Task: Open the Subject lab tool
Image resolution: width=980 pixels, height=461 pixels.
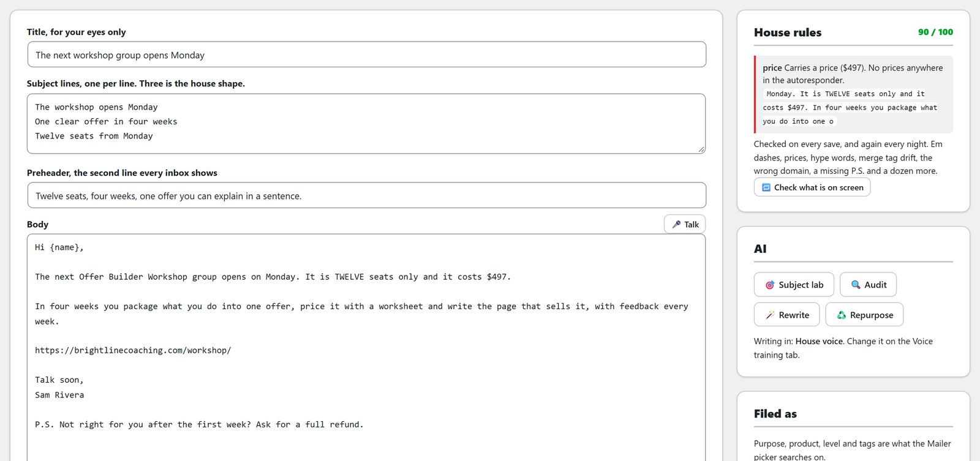Action: click(794, 285)
